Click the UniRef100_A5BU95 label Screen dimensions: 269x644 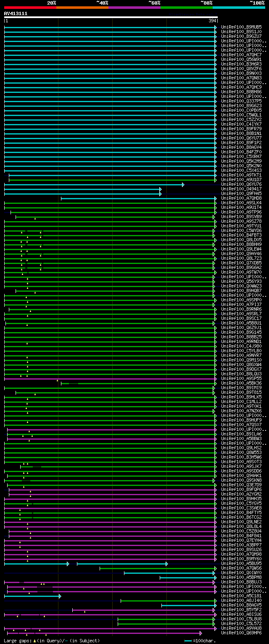241,563
